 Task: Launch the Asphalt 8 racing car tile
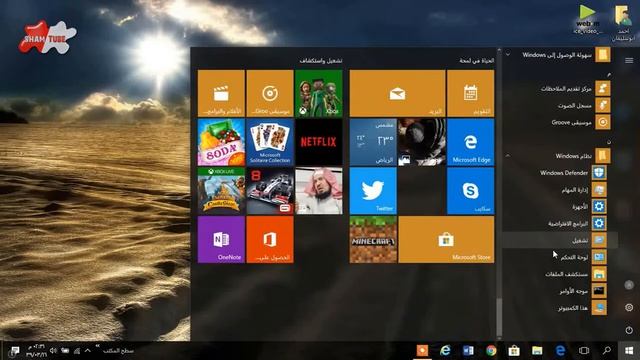(270, 191)
